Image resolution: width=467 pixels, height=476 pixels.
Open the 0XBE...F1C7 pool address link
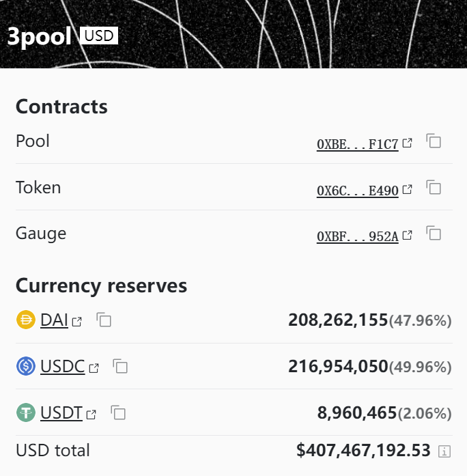point(358,144)
